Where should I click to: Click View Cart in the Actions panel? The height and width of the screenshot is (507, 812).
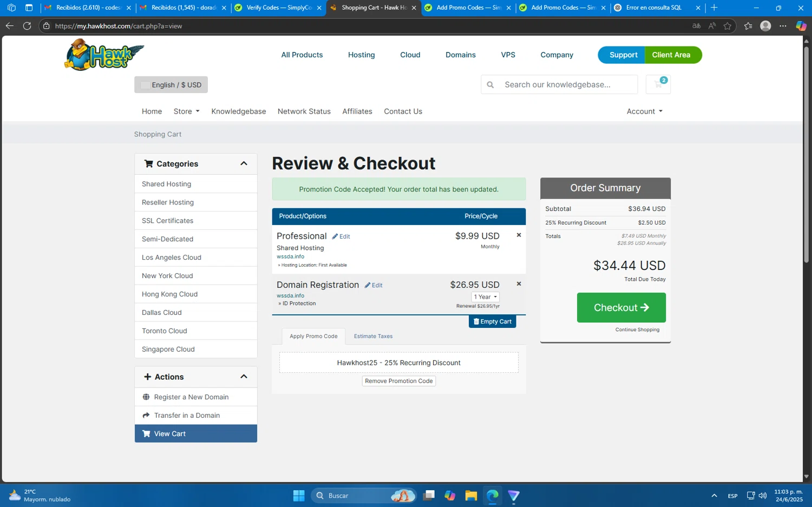tap(196, 433)
